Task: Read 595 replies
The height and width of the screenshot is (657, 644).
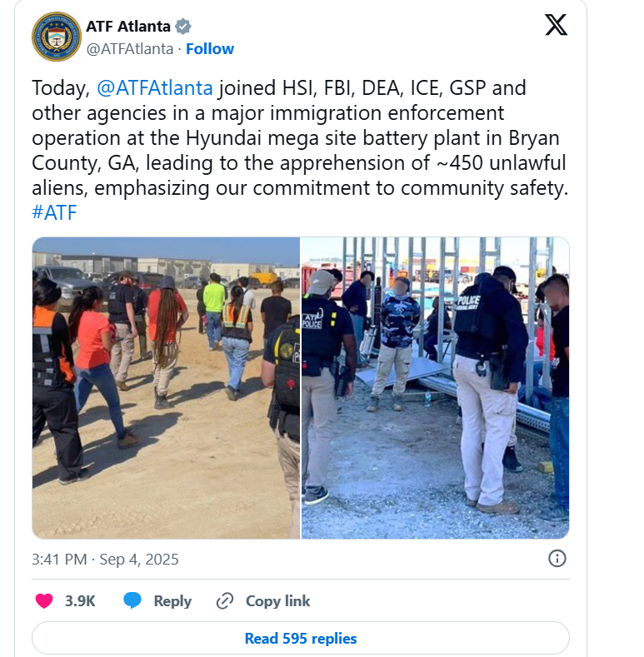Action: 301,638
